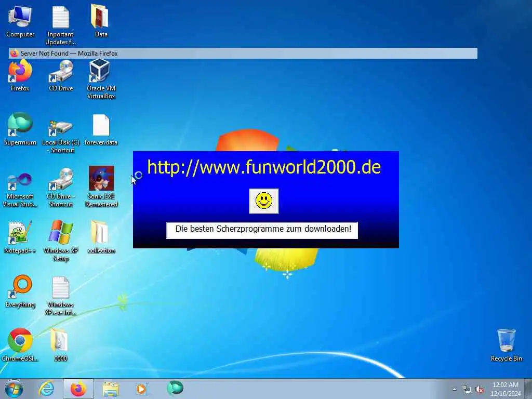Launch the Microsoft Visual Studio shortcut
The image size is (532, 399).
20,189
